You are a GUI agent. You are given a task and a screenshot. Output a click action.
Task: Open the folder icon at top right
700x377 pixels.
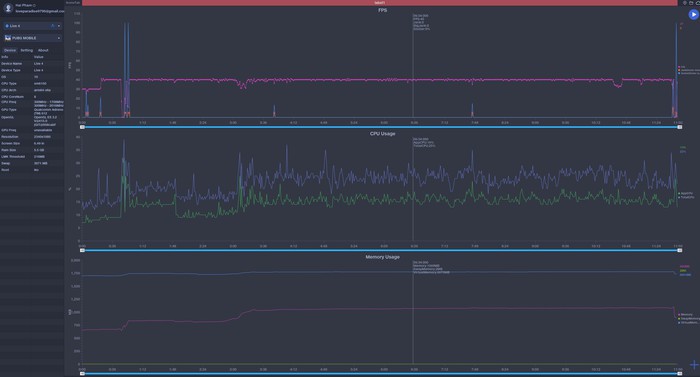691,3
